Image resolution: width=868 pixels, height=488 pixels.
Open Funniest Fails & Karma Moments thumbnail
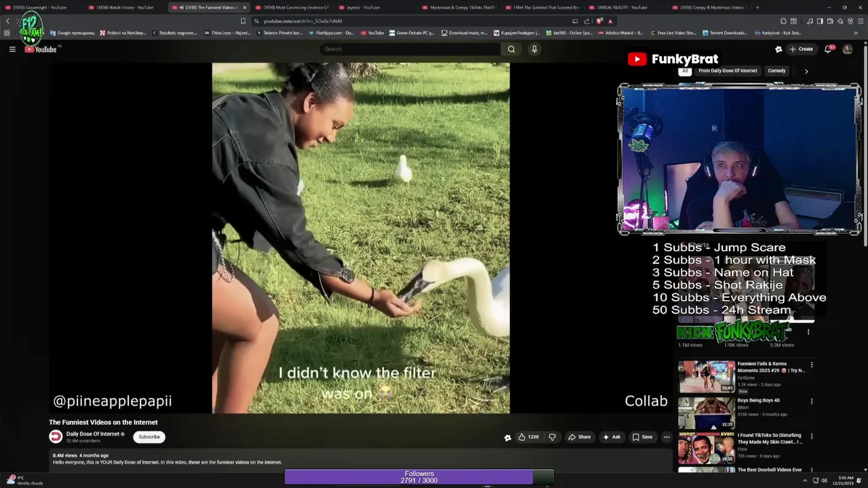(706, 376)
